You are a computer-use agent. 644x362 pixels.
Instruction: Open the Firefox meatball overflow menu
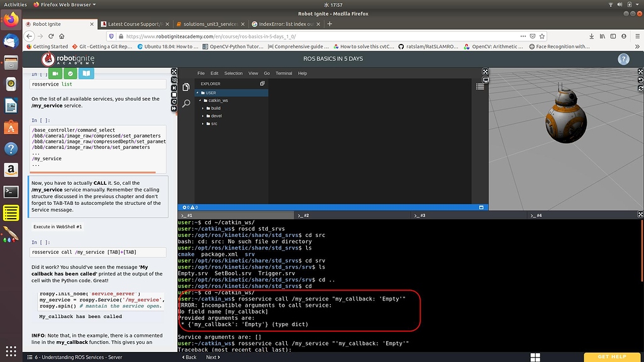523,36
